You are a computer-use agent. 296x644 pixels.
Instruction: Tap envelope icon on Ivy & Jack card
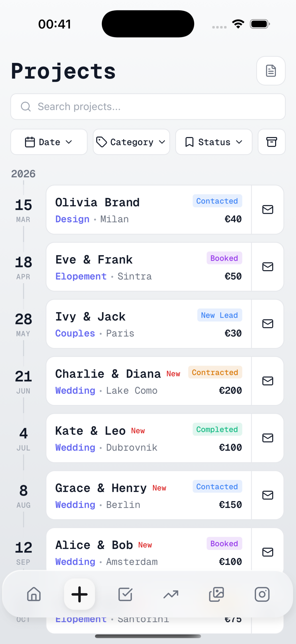coord(268,324)
